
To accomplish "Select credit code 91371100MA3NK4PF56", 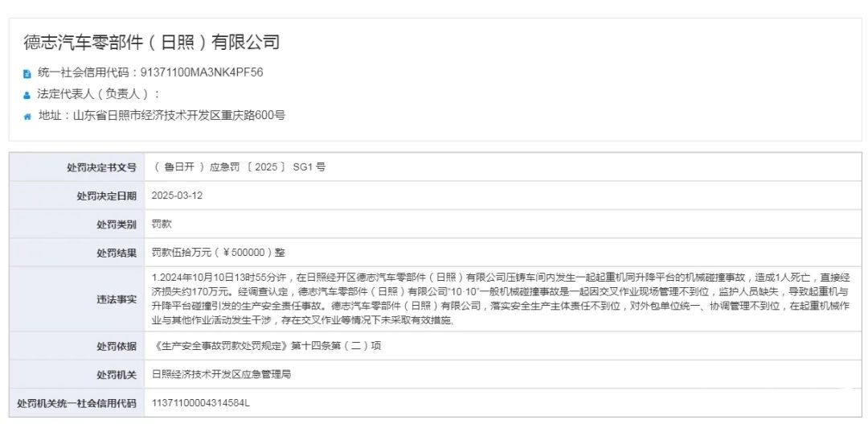I will (x=202, y=72).
